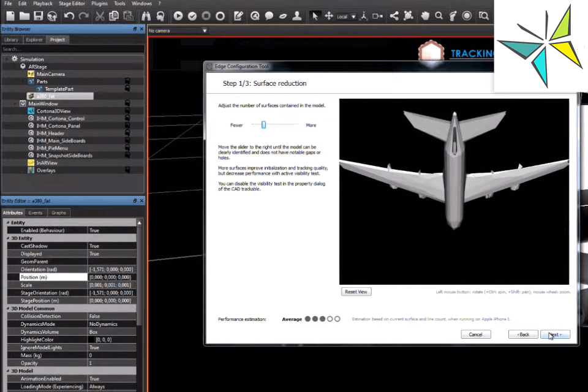Toggle icon at right of MainWindow row
Viewport: 588px width, 392px height.
coord(127,103)
